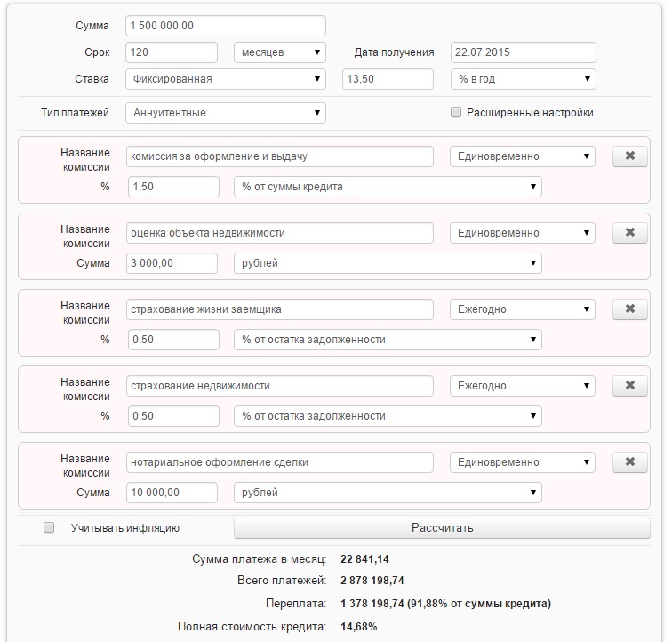Open the 'месяцев' term unit dropdown
The image size is (672, 642).
[x=279, y=52]
